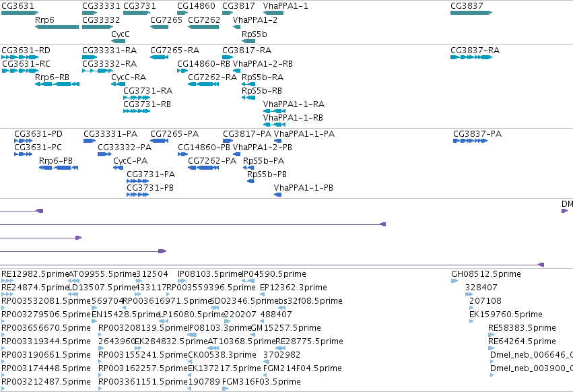The width and height of the screenshot is (573, 392).
Task: Open the Rrp6-RB transcript
Action: (x=57, y=84)
